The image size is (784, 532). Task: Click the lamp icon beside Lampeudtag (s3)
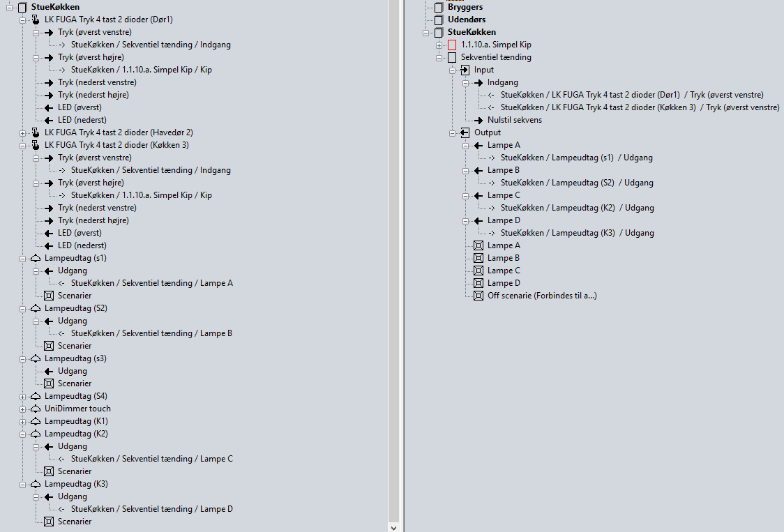pos(36,358)
